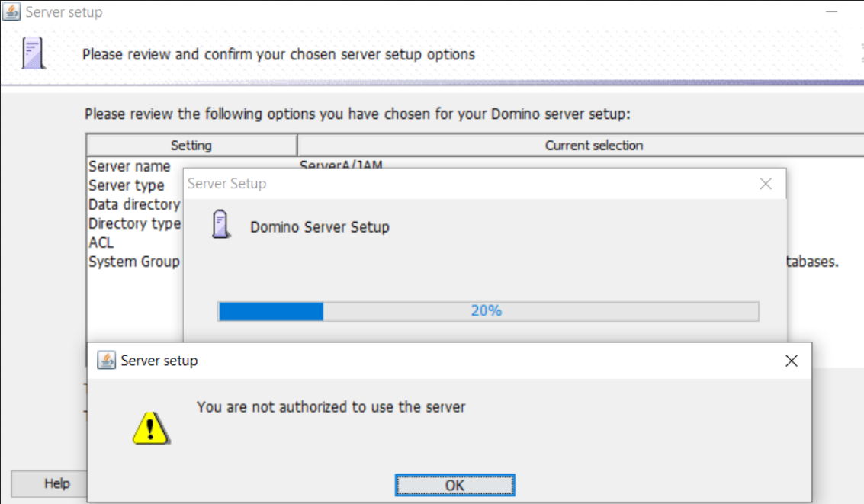Viewport: 864px width, 504px height.
Task: Select the Server name row
Action: (130, 166)
